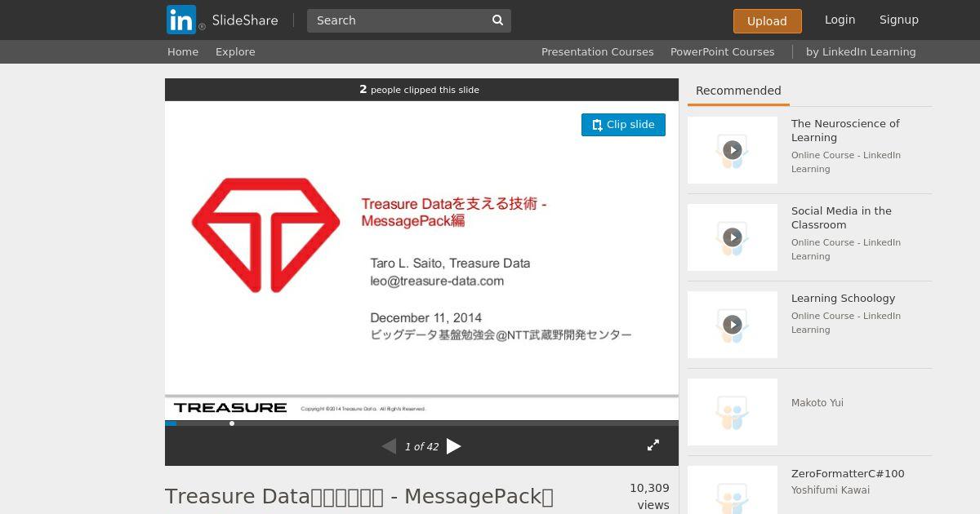Click the slide progress track
The width and height of the screenshot is (980, 514).
[421, 423]
